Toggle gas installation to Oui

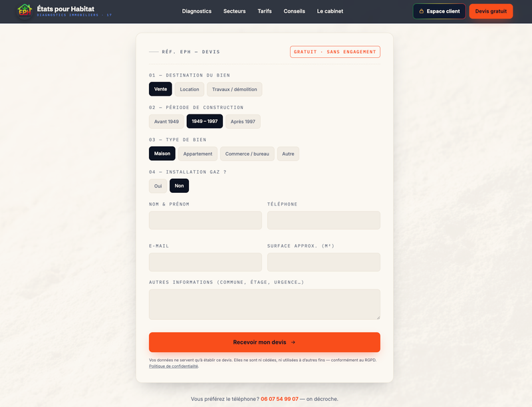[158, 186]
